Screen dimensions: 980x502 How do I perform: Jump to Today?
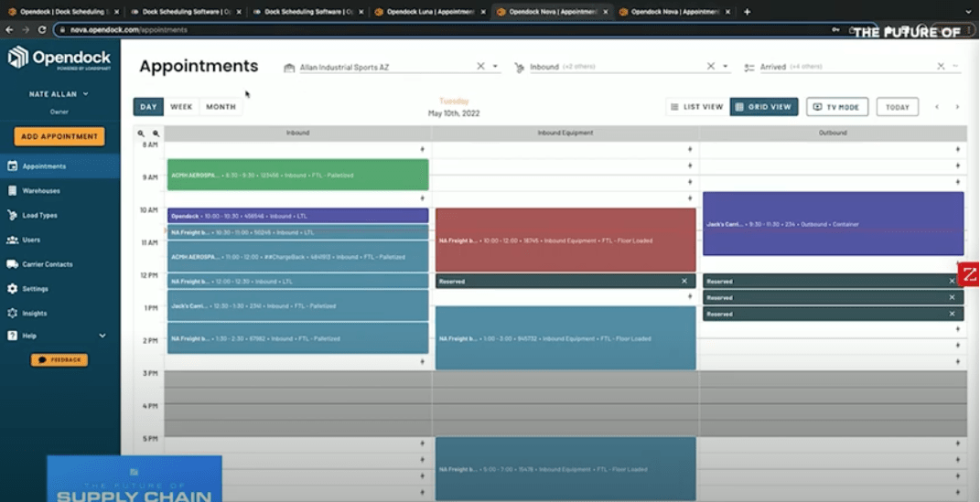tap(898, 107)
